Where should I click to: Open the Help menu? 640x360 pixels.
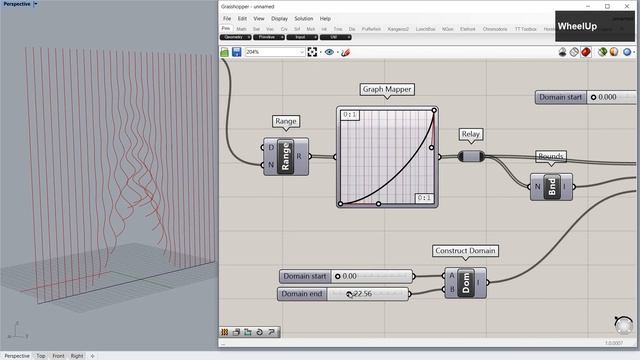pyautogui.click(x=325, y=19)
